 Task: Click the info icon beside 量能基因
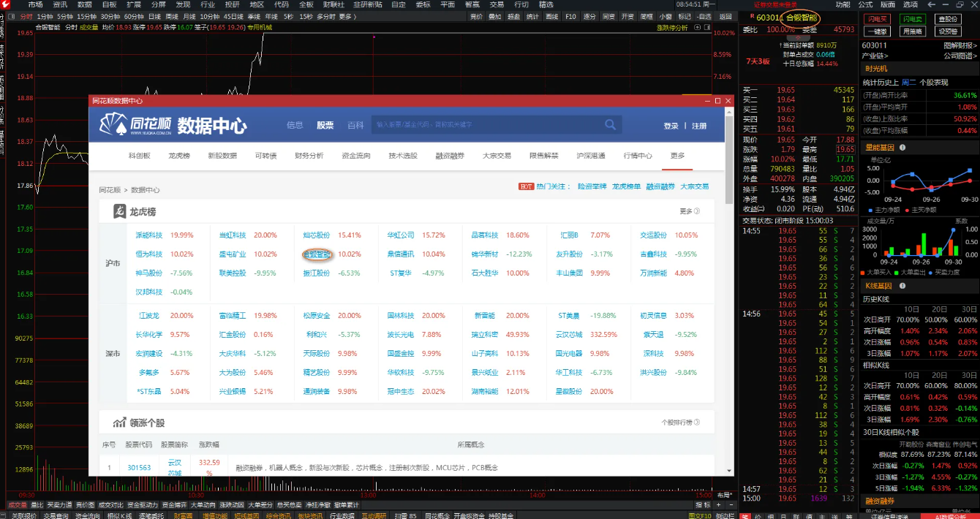[x=902, y=148]
